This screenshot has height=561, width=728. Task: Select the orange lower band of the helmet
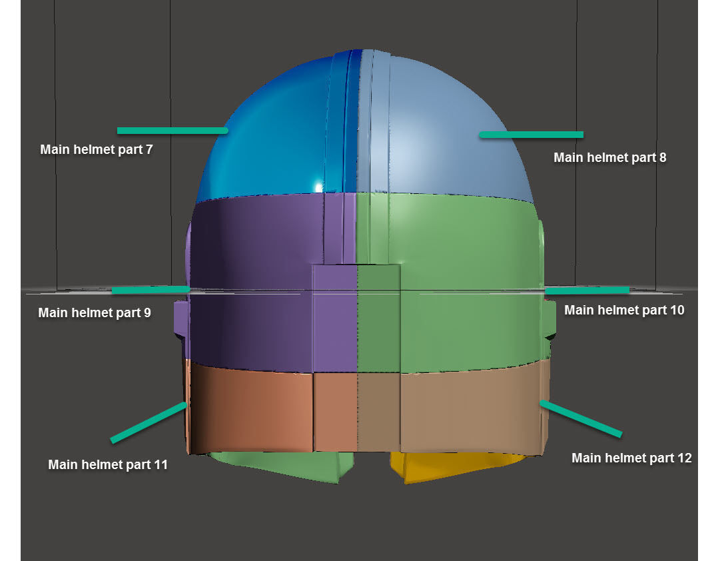point(269,408)
